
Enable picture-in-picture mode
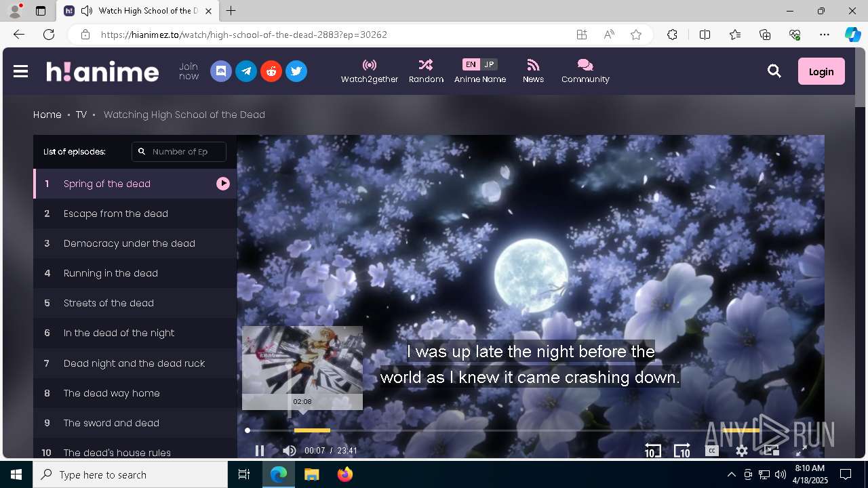771,450
